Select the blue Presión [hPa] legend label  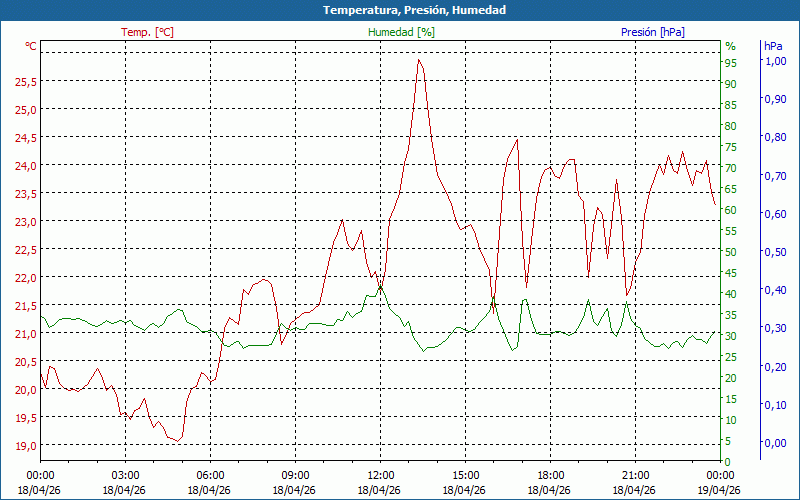coord(652,32)
